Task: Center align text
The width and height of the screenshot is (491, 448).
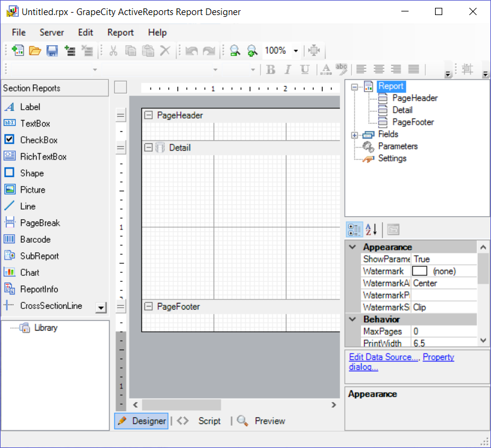Action: (378, 69)
